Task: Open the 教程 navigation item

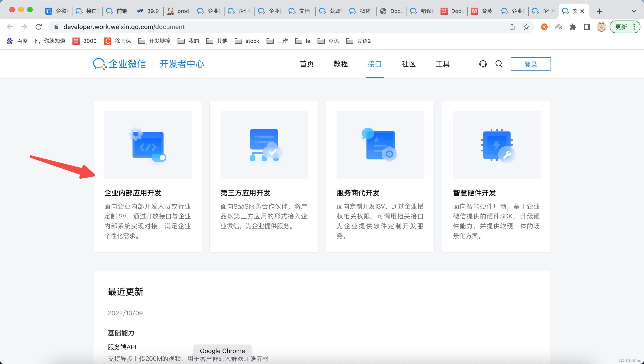Action: pyautogui.click(x=341, y=64)
